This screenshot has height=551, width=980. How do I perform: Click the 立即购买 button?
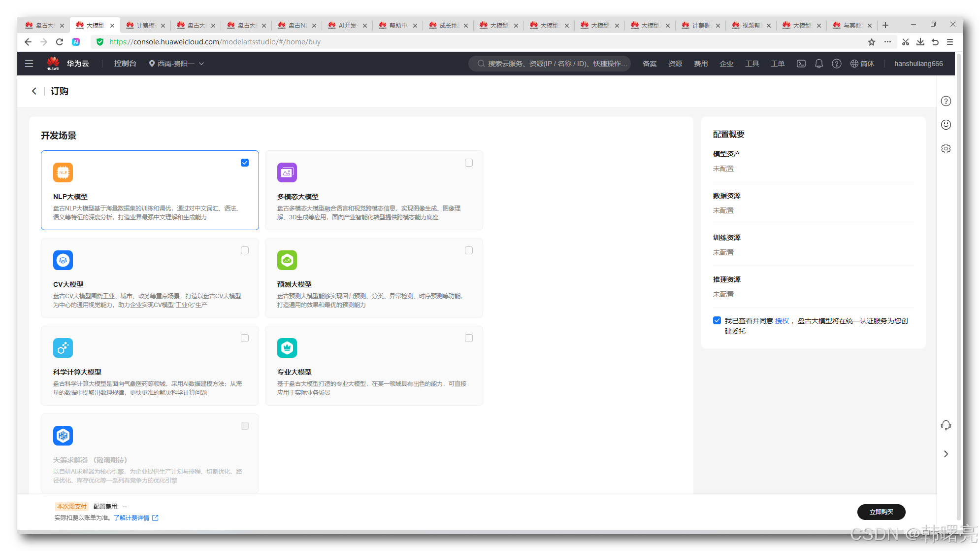881,512
